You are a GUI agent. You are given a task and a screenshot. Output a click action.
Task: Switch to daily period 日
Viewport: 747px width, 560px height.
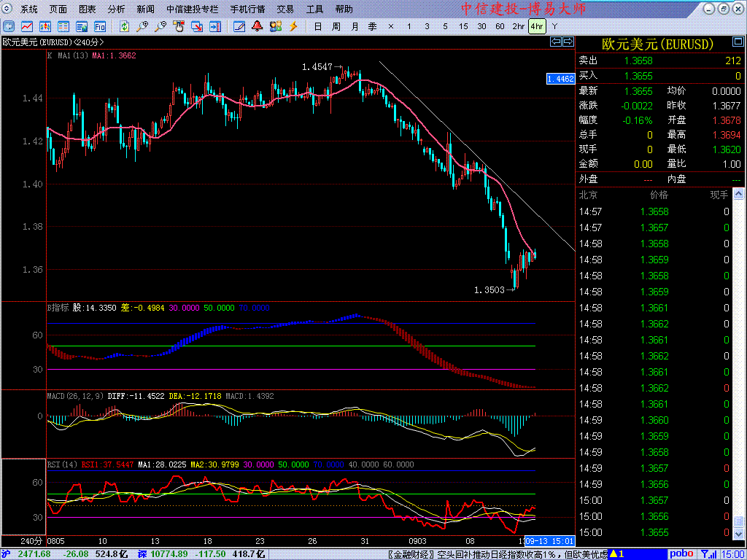tap(318, 26)
